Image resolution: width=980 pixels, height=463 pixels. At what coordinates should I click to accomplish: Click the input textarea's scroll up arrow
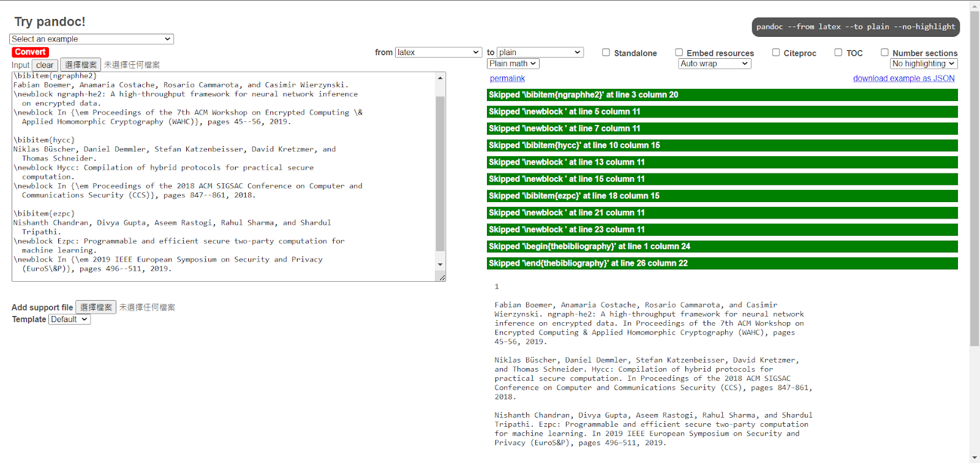point(440,78)
